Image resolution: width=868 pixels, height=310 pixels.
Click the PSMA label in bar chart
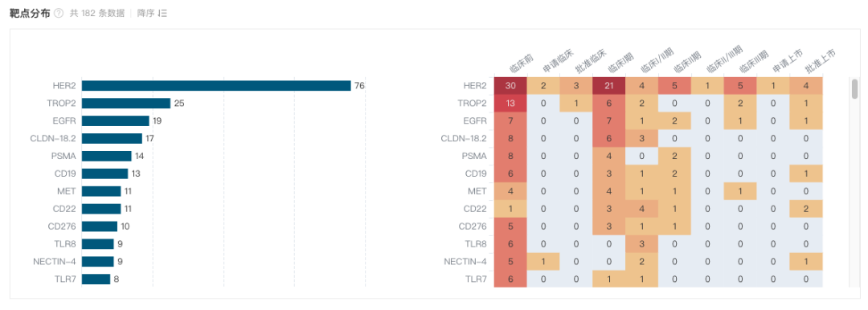pyautogui.click(x=63, y=156)
